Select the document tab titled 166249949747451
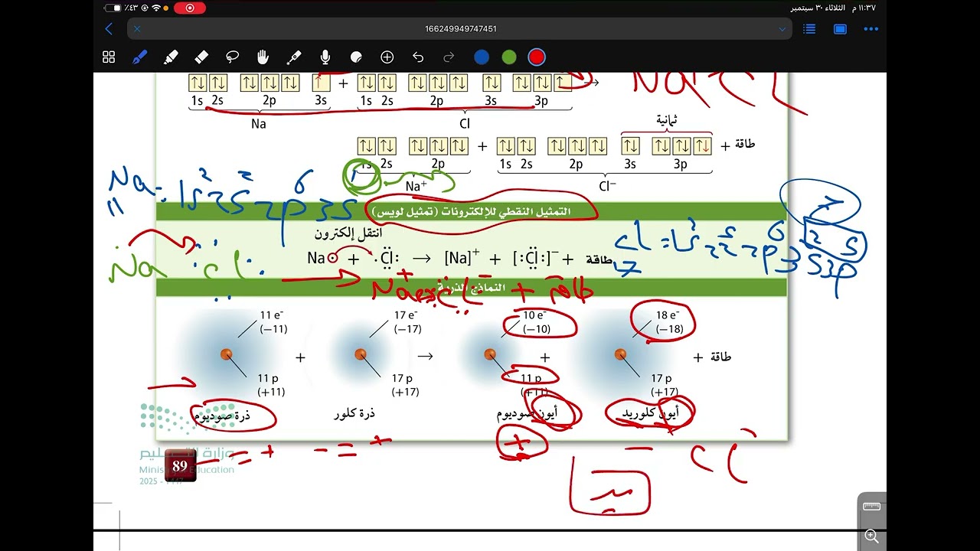Screen dimensions: 980x551 [460, 29]
